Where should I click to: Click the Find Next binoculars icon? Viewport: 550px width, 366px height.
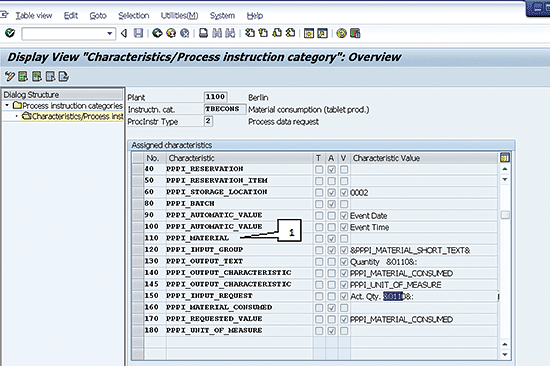coord(230,33)
